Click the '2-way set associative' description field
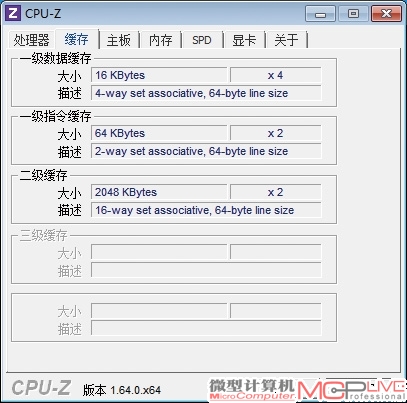407x403 pixels. pos(206,151)
